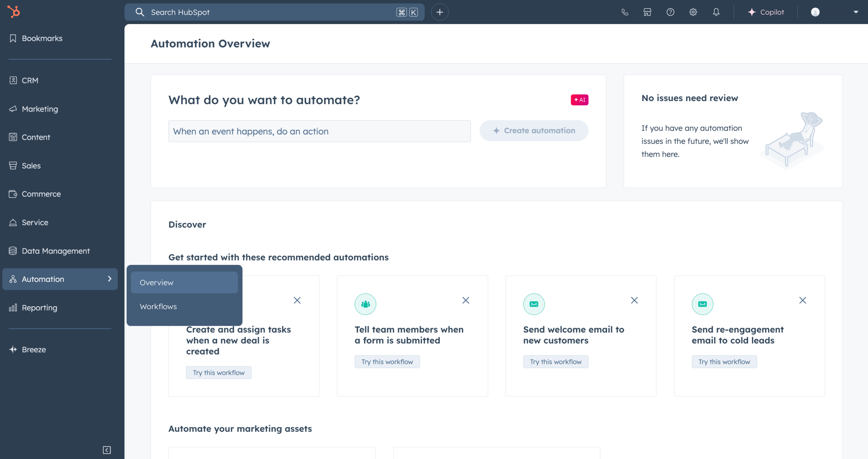Try the send welcome email workflow
The height and width of the screenshot is (459, 868).
[x=556, y=362]
